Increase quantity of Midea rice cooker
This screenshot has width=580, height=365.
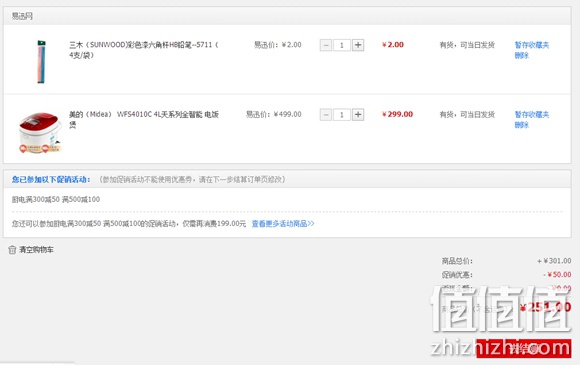[x=358, y=115]
